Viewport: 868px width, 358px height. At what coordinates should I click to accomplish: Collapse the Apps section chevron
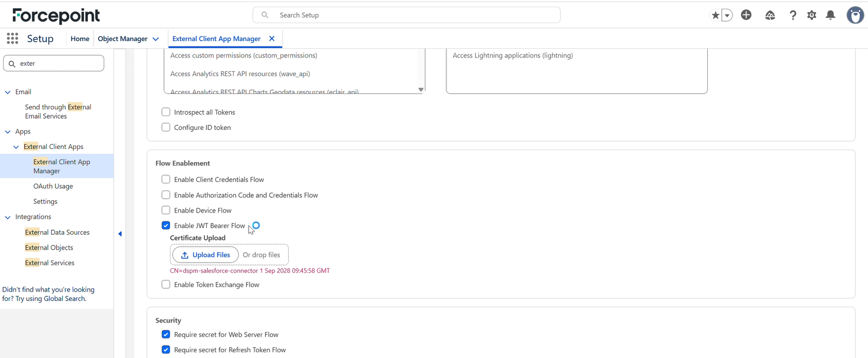click(8, 131)
